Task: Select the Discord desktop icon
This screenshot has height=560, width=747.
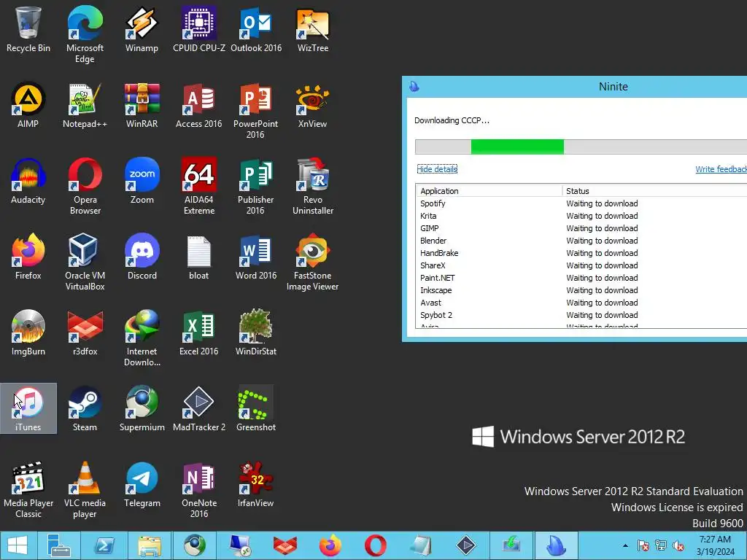Action: coord(142,257)
